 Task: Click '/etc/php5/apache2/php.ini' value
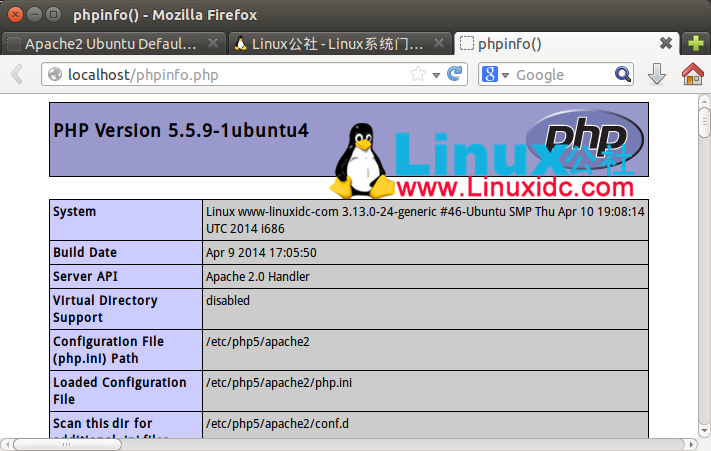click(x=279, y=383)
